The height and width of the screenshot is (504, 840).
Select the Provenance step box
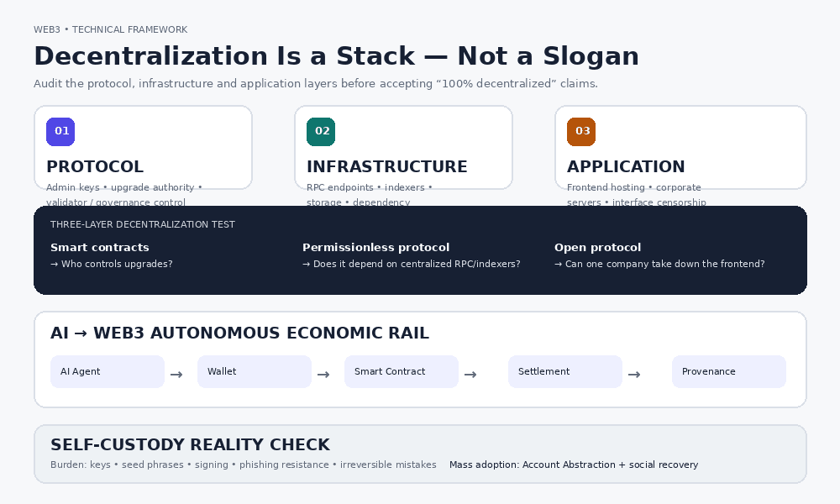[x=729, y=372]
